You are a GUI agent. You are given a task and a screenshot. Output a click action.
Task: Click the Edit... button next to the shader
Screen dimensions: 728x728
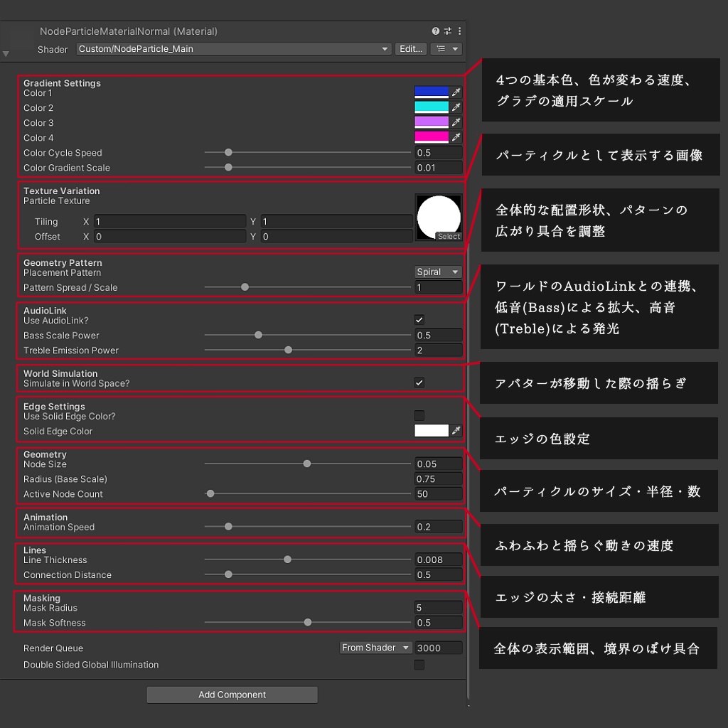[x=410, y=49]
